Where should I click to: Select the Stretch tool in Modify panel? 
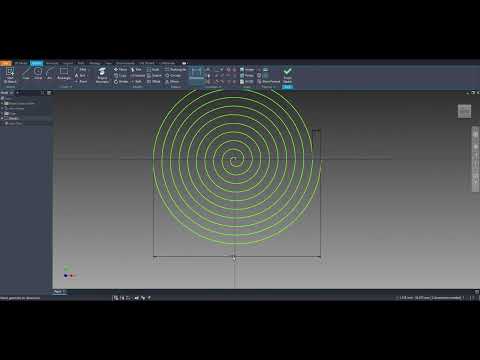click(154, 76)
